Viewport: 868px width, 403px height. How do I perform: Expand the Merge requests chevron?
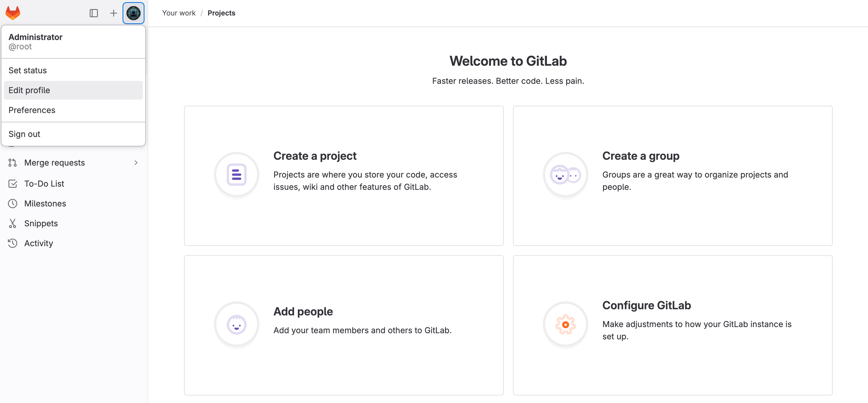tap(136, 163)
